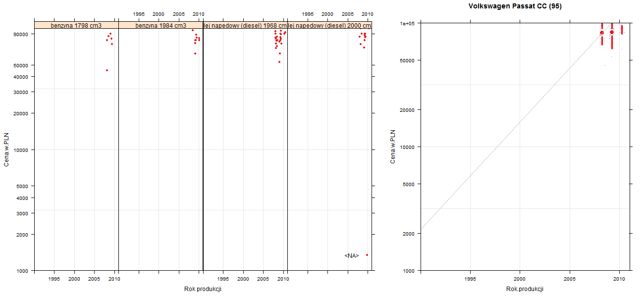This screenshot has width=644, height=297.
Task: Click the red point next to the <NA> label
Action: tap(367, 255)
